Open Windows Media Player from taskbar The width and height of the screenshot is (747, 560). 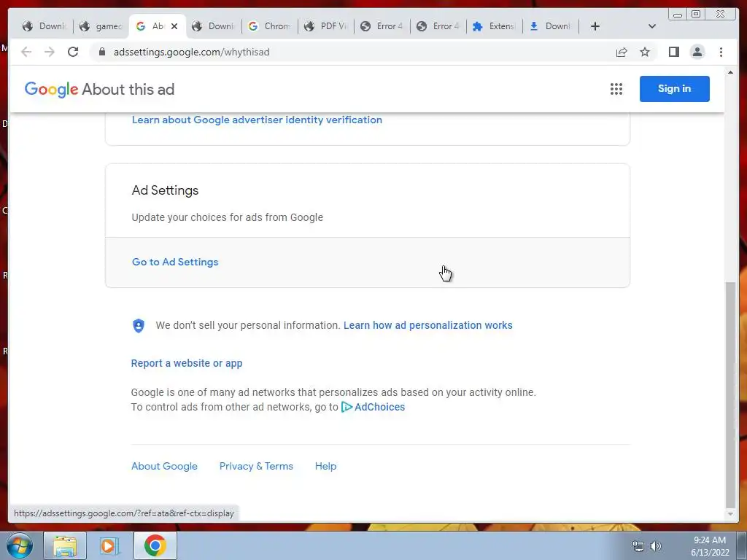[x=109, y=545]
